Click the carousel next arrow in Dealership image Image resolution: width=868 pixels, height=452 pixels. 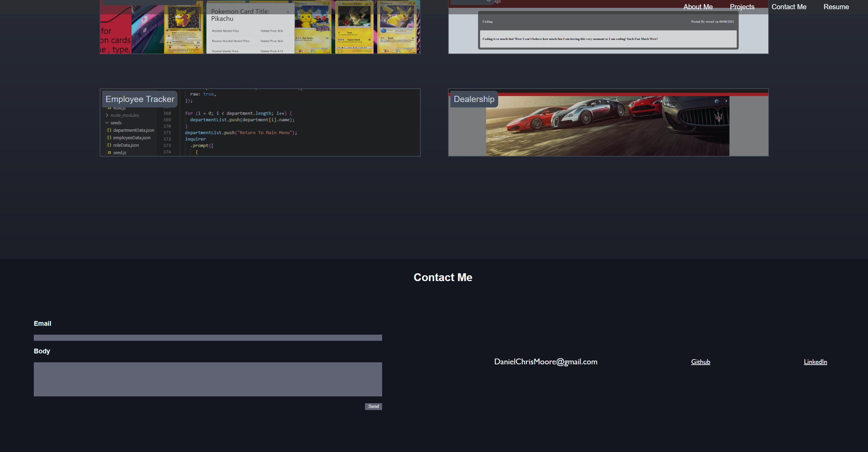pos(726,101)
